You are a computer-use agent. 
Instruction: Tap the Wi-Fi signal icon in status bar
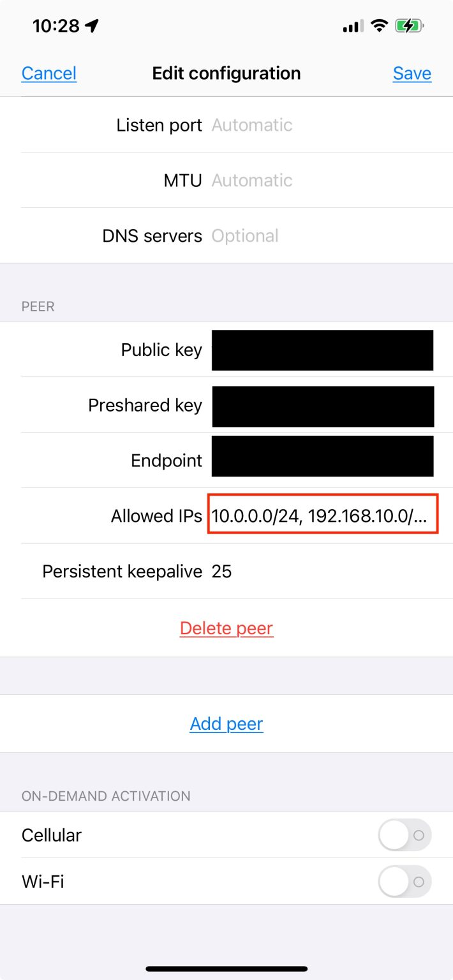[x=377, y=25]
